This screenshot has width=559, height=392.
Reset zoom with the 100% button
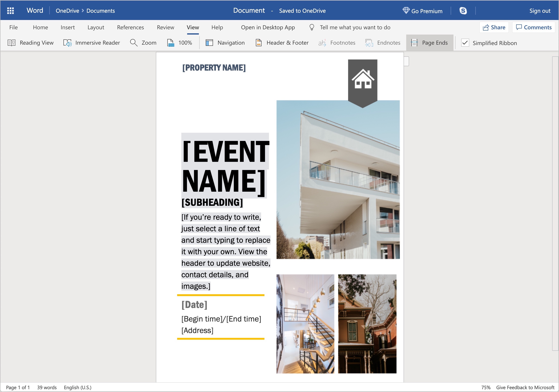coord(179,43)
